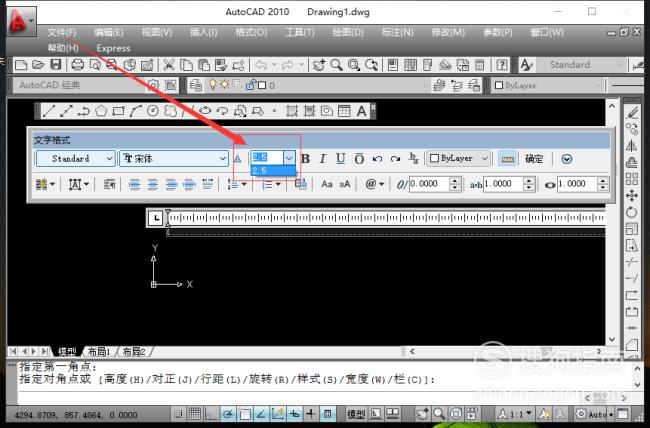Select the Line tool in draw toolbar
Image resolution: width=650 pixels, height=428 pixels.
(49, 111)
